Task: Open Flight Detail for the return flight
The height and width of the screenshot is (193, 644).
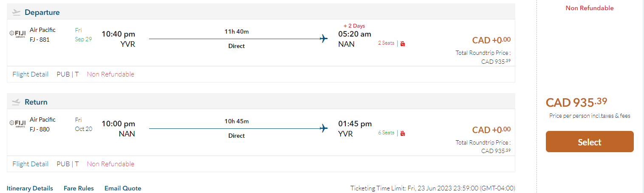Action: (x=31, y=164)
